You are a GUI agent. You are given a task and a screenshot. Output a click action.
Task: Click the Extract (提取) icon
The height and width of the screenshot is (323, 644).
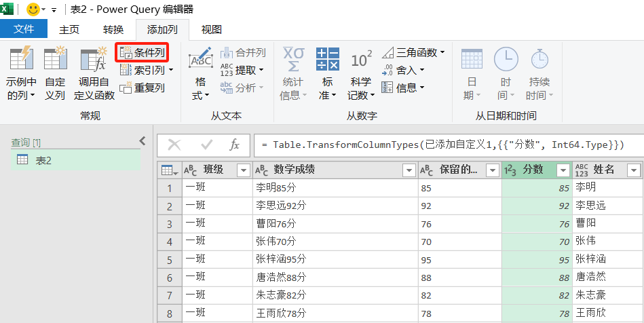tap(227, 71)
